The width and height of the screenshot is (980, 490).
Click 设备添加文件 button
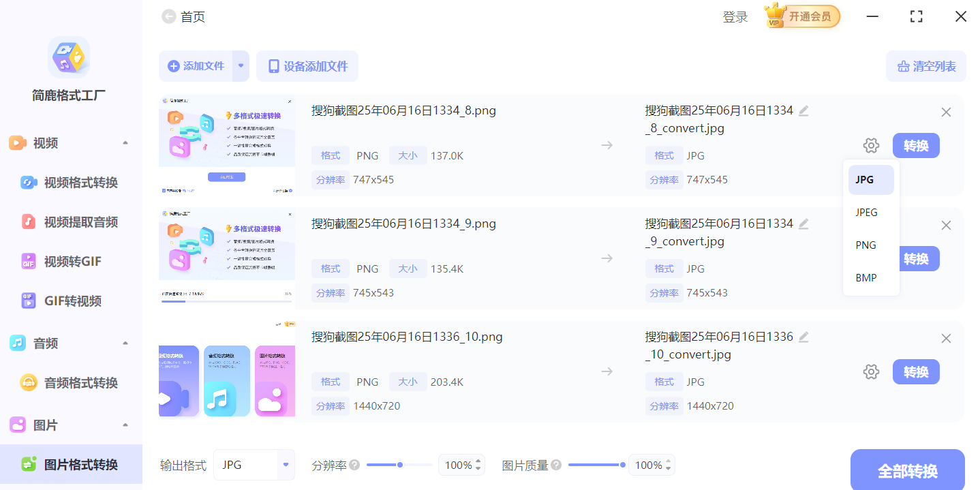(x=307, y=66)
